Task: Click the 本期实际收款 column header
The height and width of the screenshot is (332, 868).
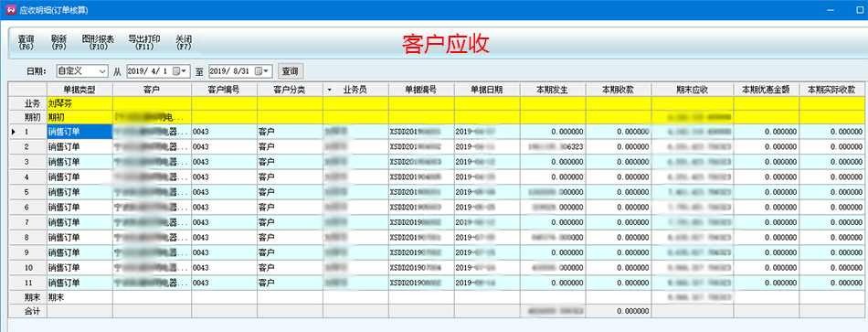Action: click(832, 90)
